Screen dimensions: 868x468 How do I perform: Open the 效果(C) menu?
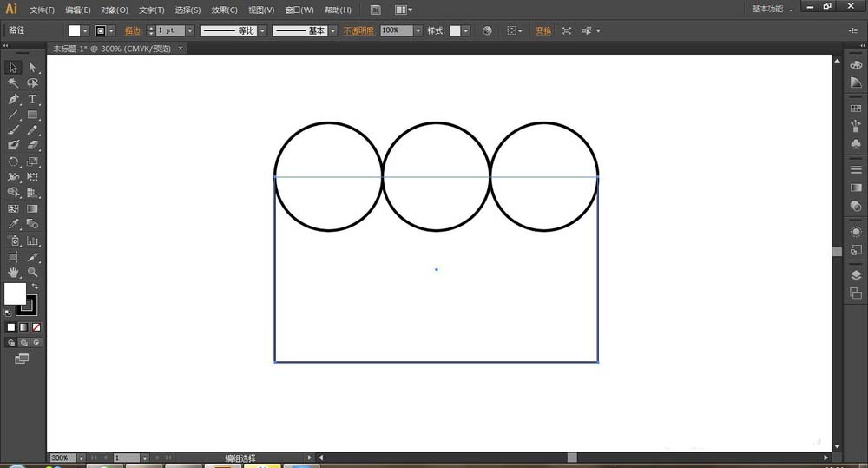pyautogui.click(x=225, y=10)
